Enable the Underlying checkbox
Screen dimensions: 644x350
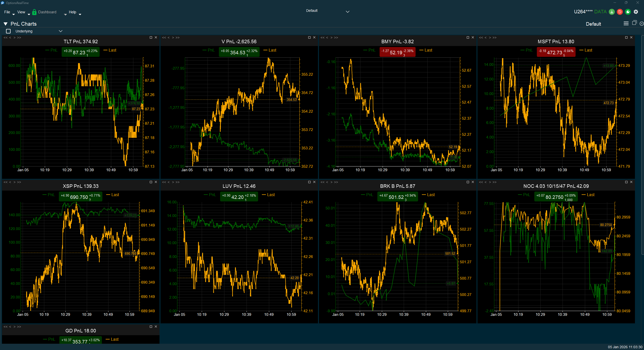[x=8, y=31]
